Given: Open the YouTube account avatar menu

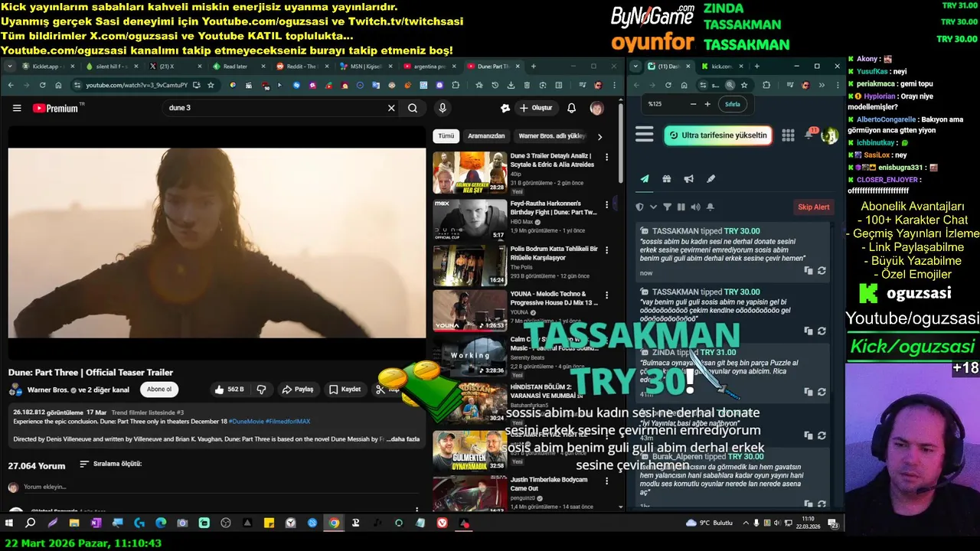Looking at the screenshot, I should (596, 108).
